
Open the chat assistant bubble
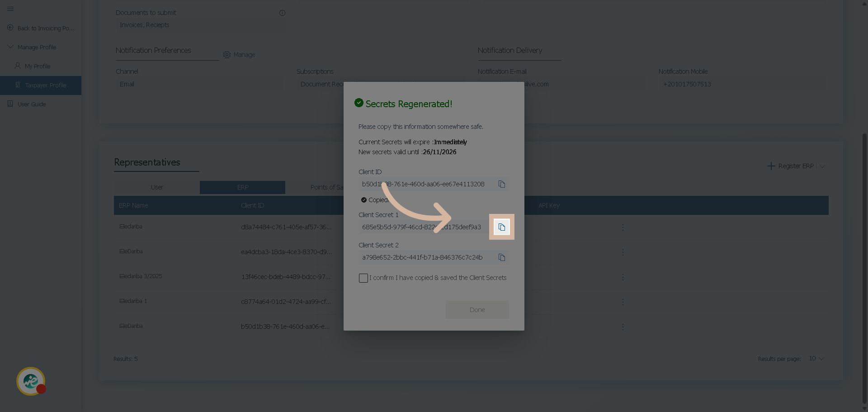[31, 381]
